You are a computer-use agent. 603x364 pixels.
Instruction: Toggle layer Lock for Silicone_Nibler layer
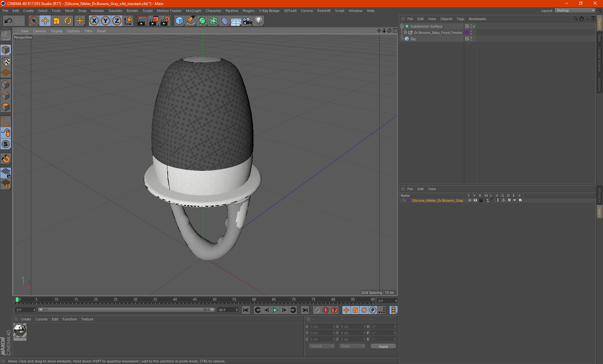(x=492, y=201)
